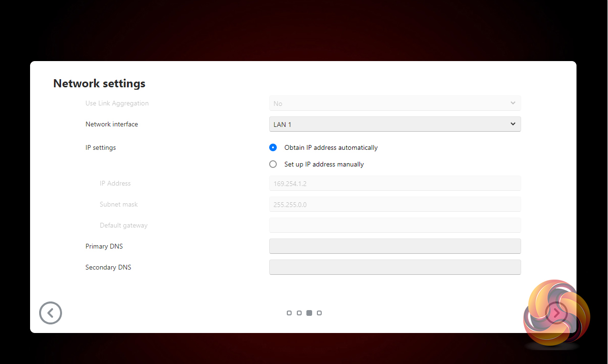Screen dimensions: 608x364
Task: Click the Network settings heading
Action: pos(99,83)
